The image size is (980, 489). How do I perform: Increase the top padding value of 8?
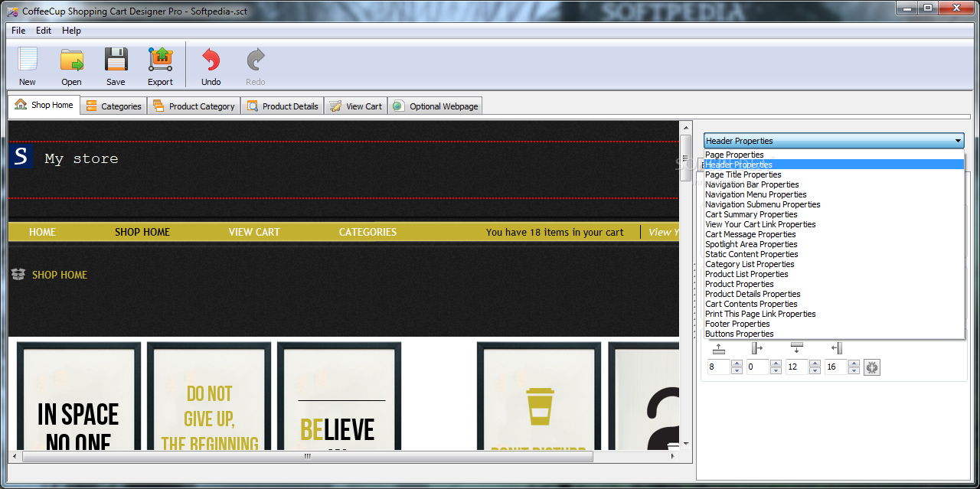(737, 363)
